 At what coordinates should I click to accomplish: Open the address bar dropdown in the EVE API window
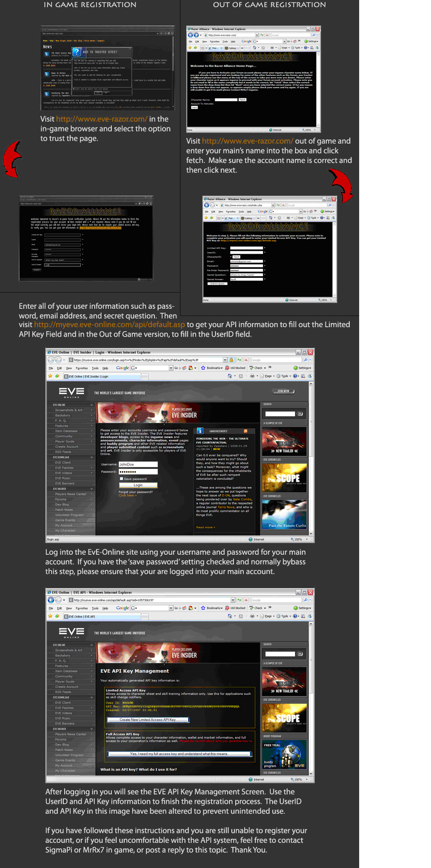coord(233,600)
